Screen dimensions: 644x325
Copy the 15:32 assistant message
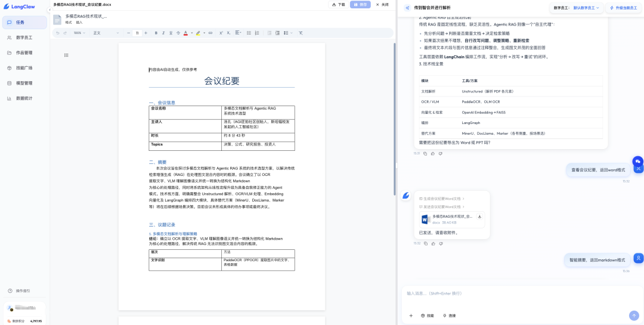tap(425, 244)
